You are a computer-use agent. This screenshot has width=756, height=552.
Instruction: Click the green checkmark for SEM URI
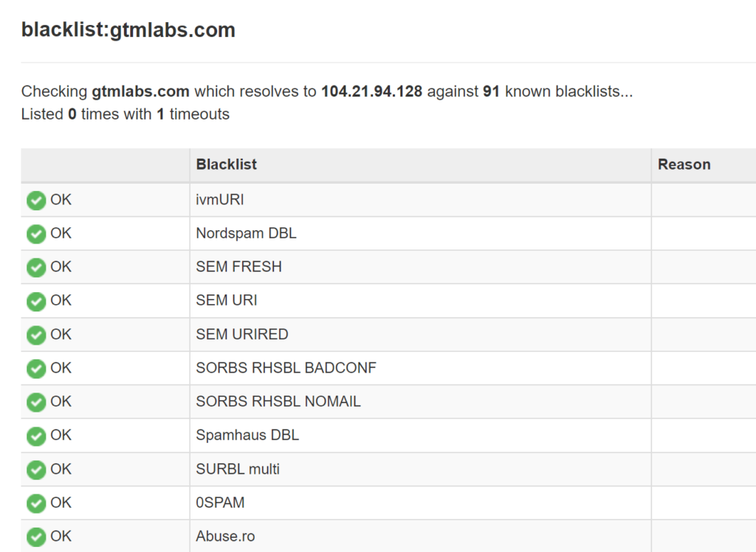(35, 300)
